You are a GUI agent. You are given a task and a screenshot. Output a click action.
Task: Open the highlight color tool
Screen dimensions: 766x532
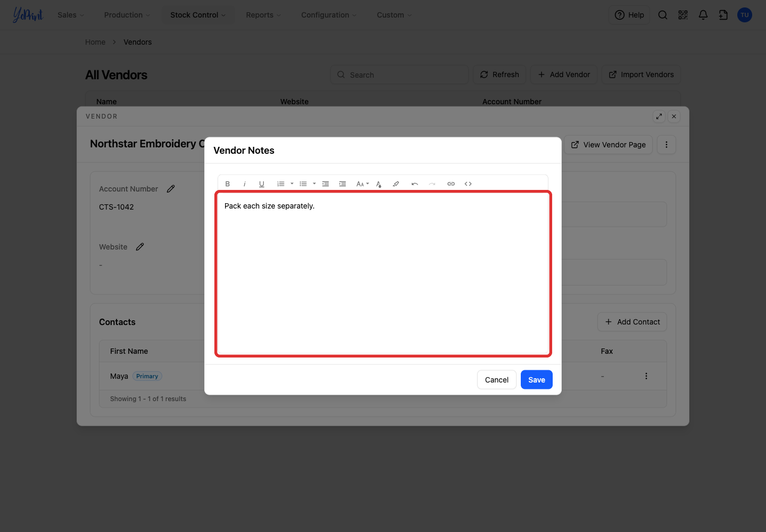396,184
